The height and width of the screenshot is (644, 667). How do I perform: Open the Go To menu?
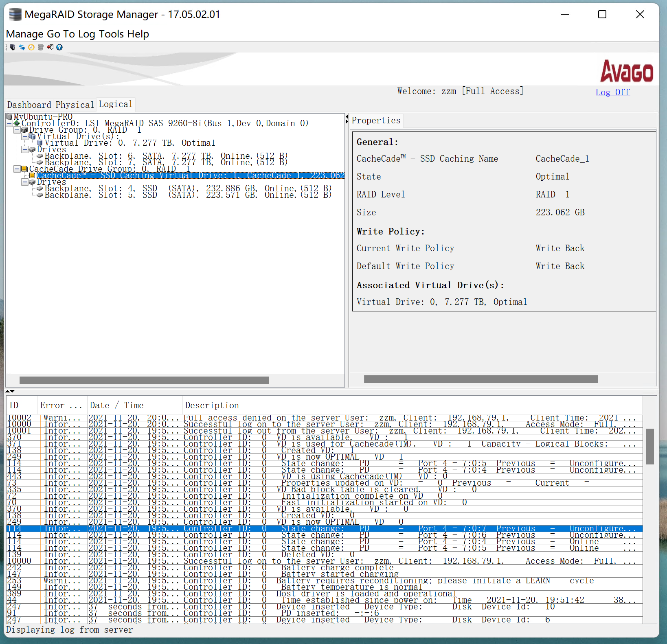coord(61,34)
